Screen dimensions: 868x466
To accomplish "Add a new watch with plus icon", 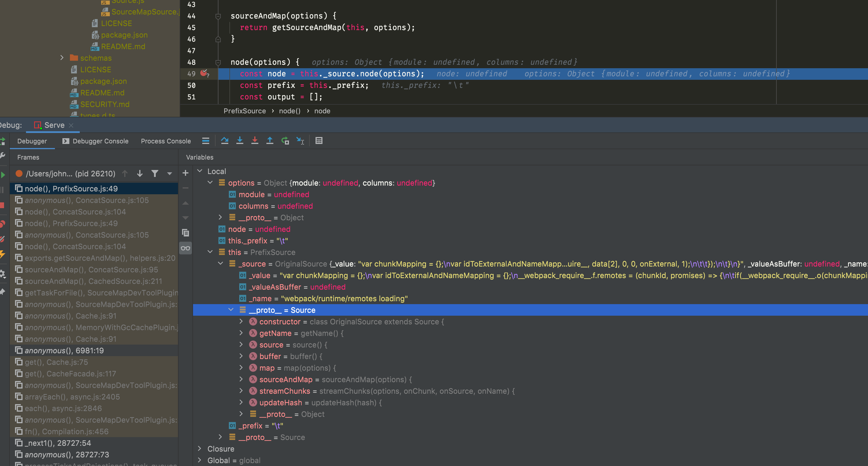I will pos(185,173).
